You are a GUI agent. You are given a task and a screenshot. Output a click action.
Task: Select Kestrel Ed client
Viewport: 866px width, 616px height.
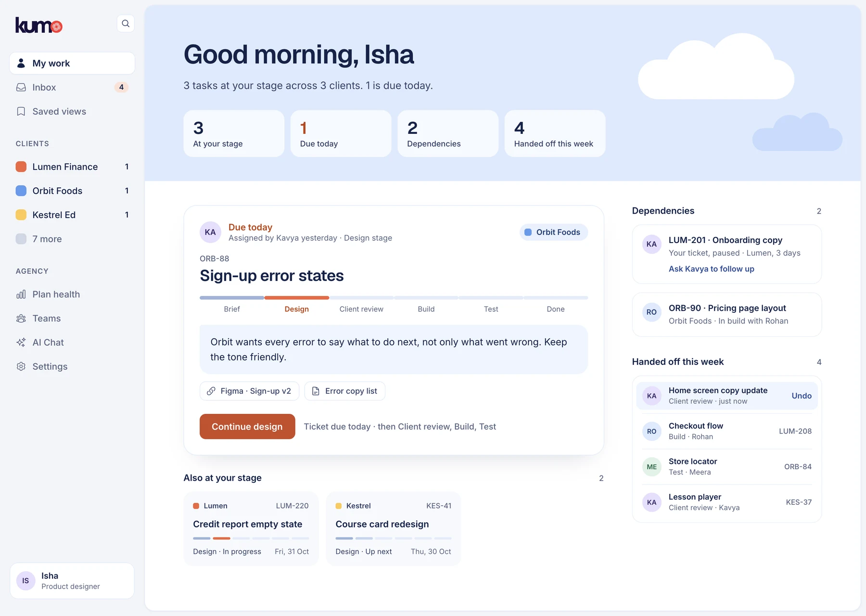72,215
